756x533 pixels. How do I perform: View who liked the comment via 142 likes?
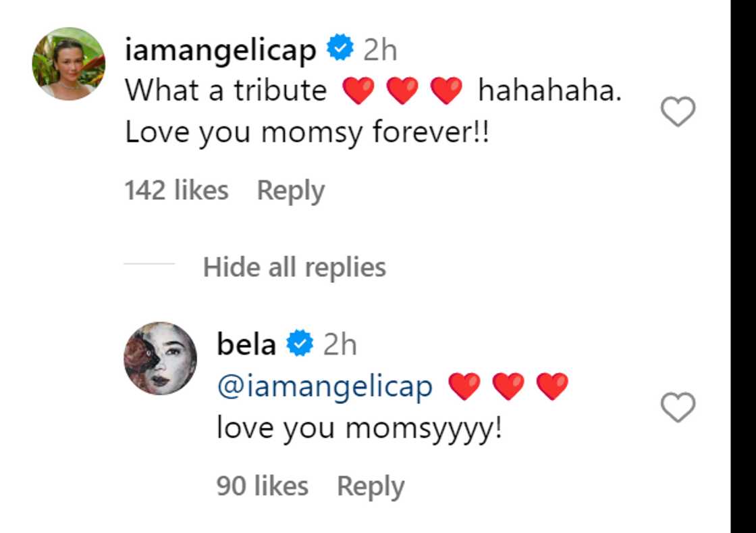click(x=175, y=190)
